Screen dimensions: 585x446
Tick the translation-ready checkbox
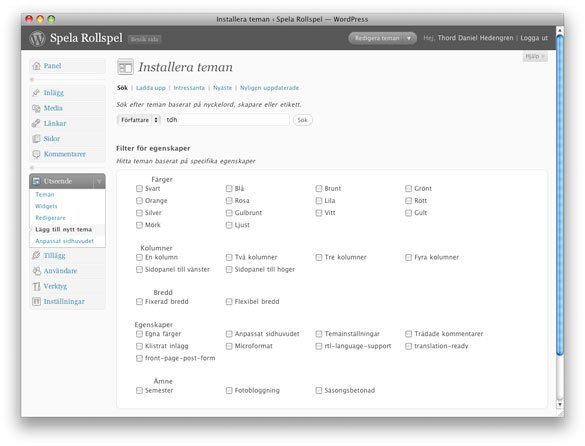[409, 346]
